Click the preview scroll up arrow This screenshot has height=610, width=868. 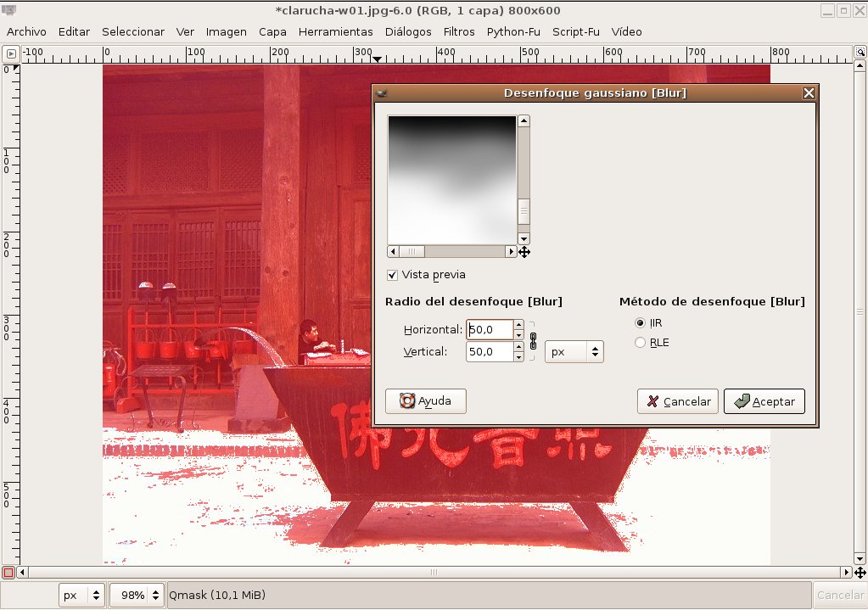pyautogui.click(x=524, y=120)
